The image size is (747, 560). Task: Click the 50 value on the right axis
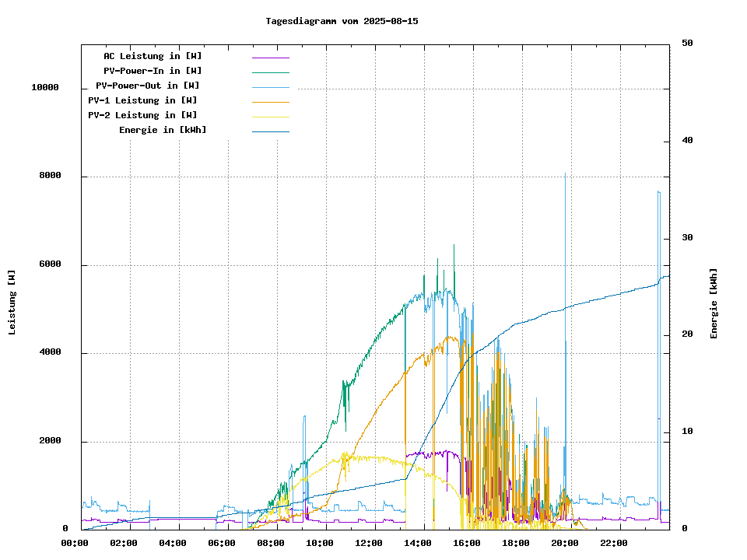[x=687, y=44]
